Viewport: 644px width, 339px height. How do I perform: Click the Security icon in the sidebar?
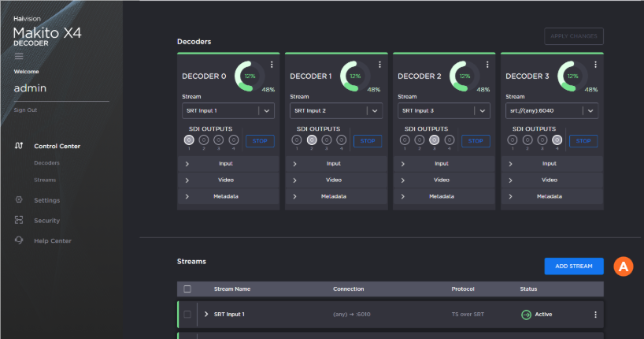point(19,220)
